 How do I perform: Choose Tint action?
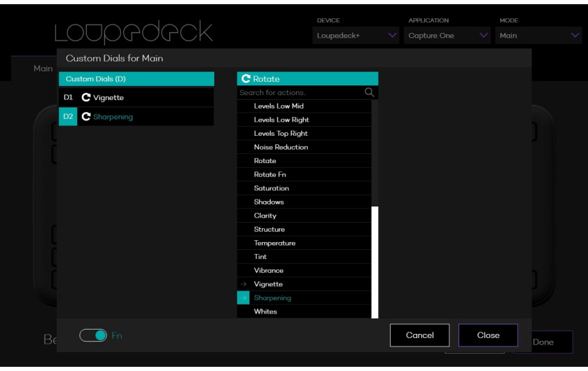304,257
